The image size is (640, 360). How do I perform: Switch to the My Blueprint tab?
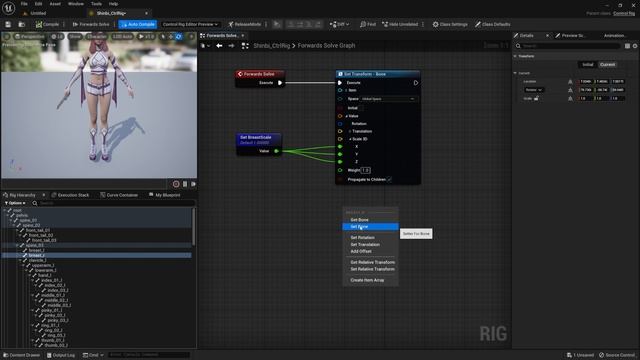[164, 195]
